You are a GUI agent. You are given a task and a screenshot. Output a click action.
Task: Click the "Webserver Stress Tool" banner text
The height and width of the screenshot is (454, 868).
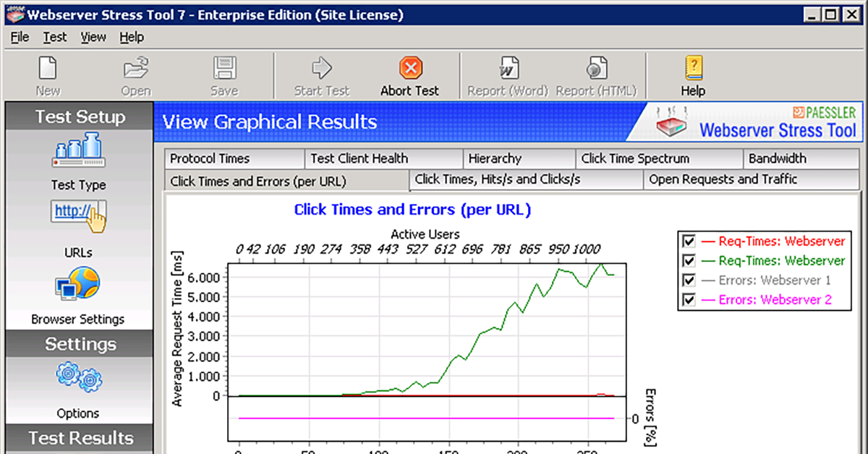click(778, 131)
